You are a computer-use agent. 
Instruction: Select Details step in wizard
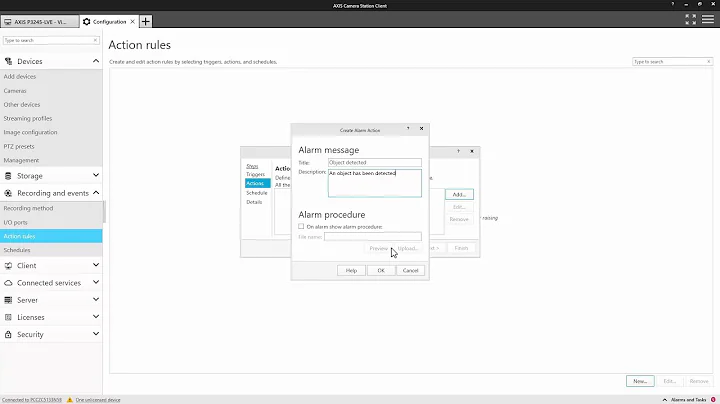point(254,202)
